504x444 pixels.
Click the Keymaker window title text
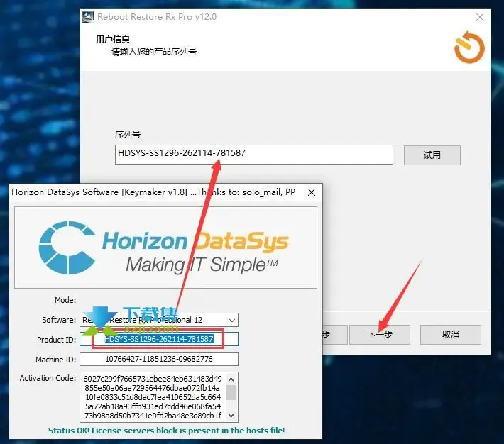click(x=153, y=192)
